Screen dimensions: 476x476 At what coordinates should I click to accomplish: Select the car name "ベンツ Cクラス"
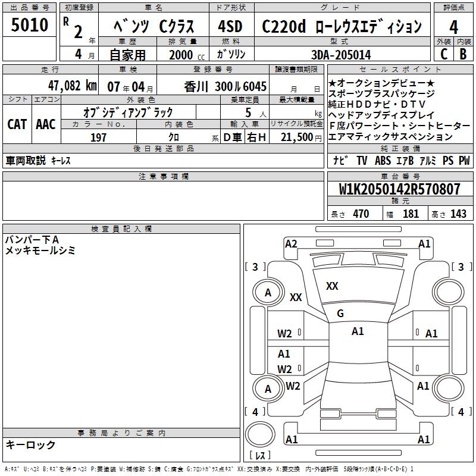(154, 26)
